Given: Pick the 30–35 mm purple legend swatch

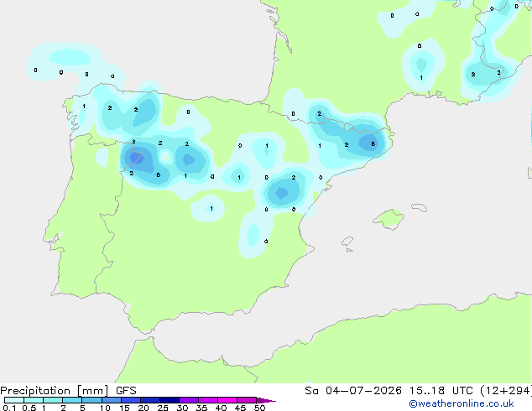Looking at the screenshot, I should pos(189,400).
